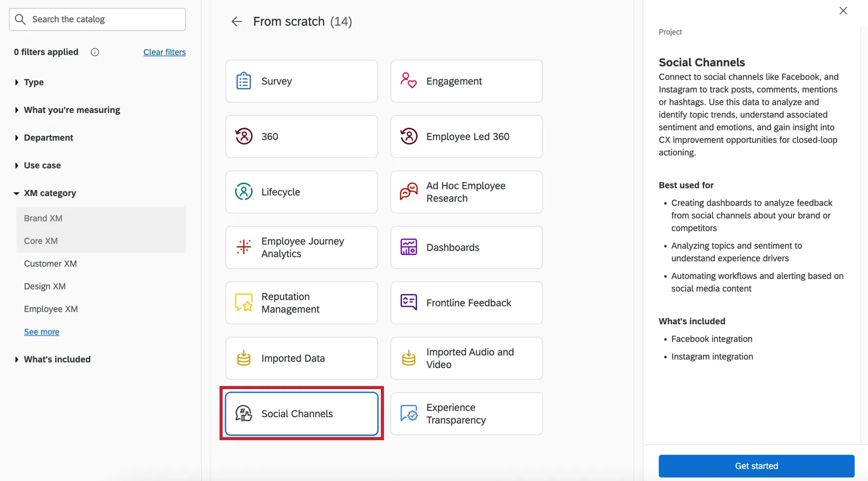Select the Social Channels hashtag icon
The width and height of the screenshot is (868, 481).
click(x=244, y=414)
